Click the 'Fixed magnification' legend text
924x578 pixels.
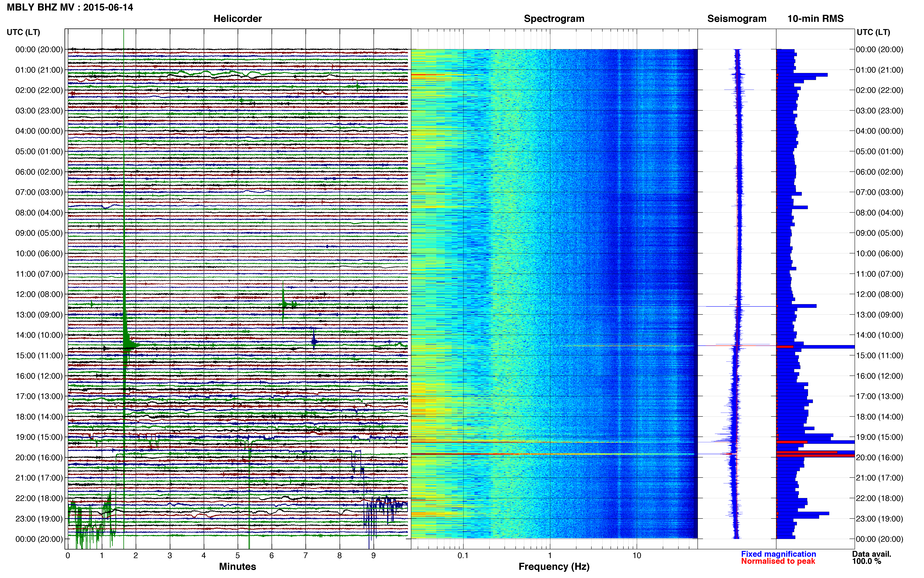click(x=778, y=554)
